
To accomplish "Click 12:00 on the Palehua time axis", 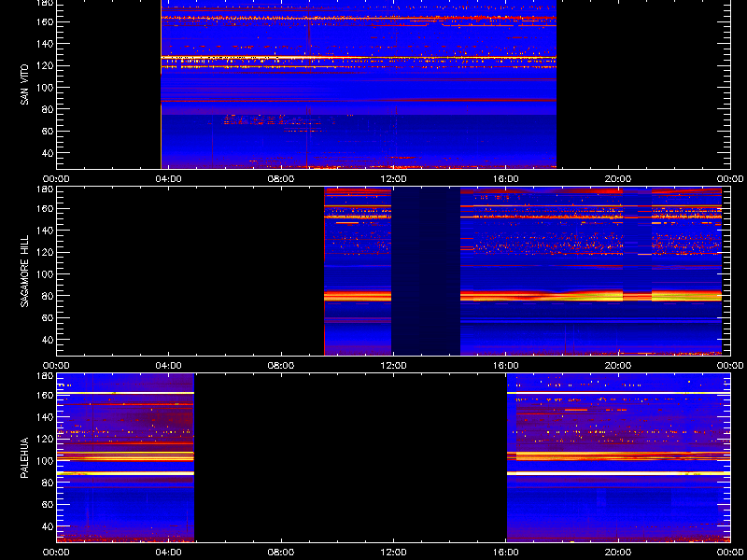I will [x=393, y=553].
